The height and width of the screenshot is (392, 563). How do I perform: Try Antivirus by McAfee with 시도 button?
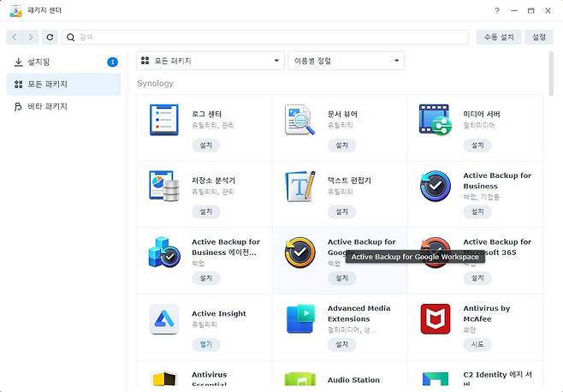(x=477, y=344)
